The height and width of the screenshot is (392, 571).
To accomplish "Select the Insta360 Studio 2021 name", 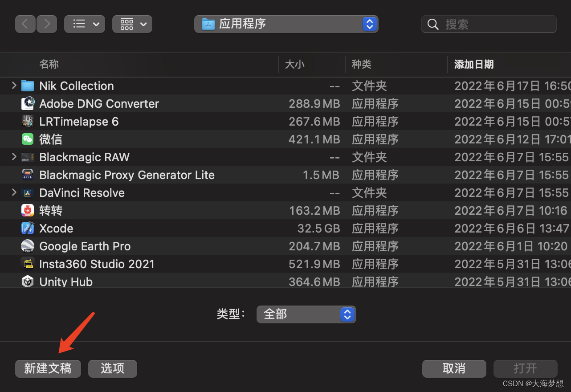I will (x=97, y=264).
